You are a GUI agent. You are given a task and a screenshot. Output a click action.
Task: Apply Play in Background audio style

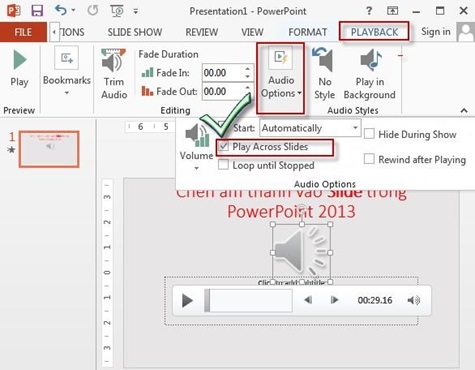[x=369, y=74]
